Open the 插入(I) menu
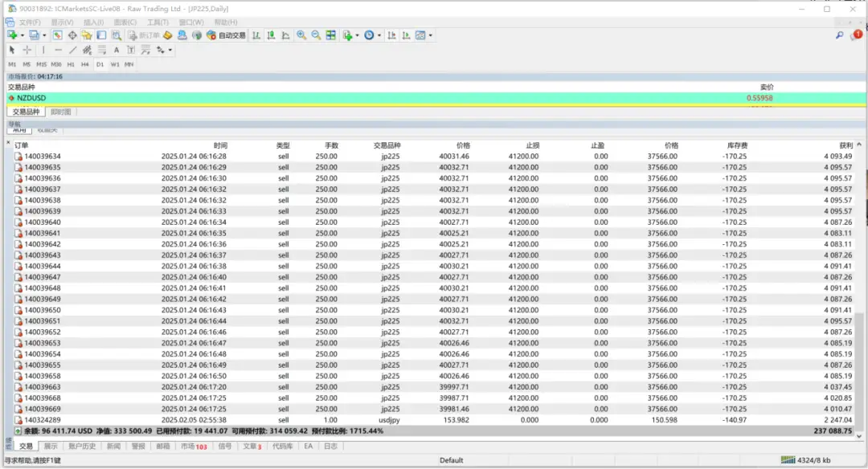Image resolution: width=868 pixels, height=469 pixels. [93, 22]
